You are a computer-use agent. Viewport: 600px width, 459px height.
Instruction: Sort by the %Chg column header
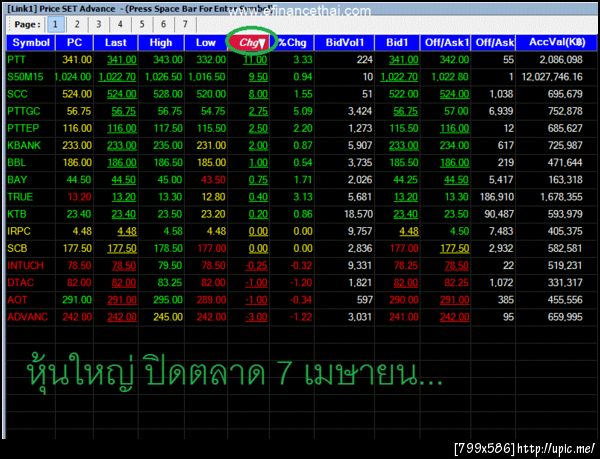[x=292, y=42]
